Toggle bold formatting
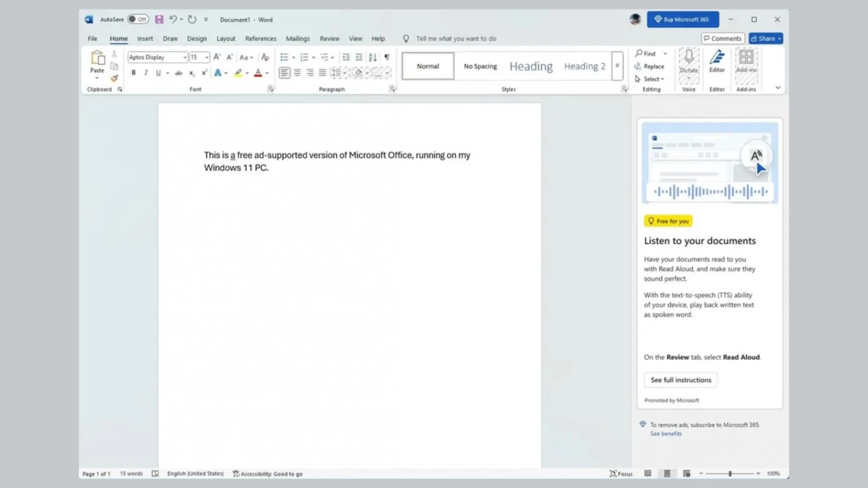Screen dimensions: 868x488 click(x=134, y=73)
